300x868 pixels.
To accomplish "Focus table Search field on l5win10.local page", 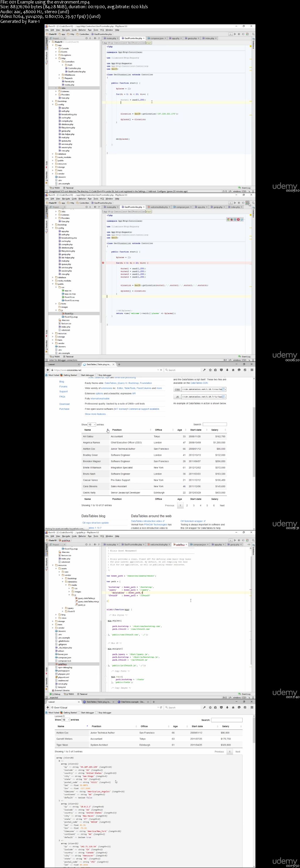I will pyautogui.click(x=227, y=720).
